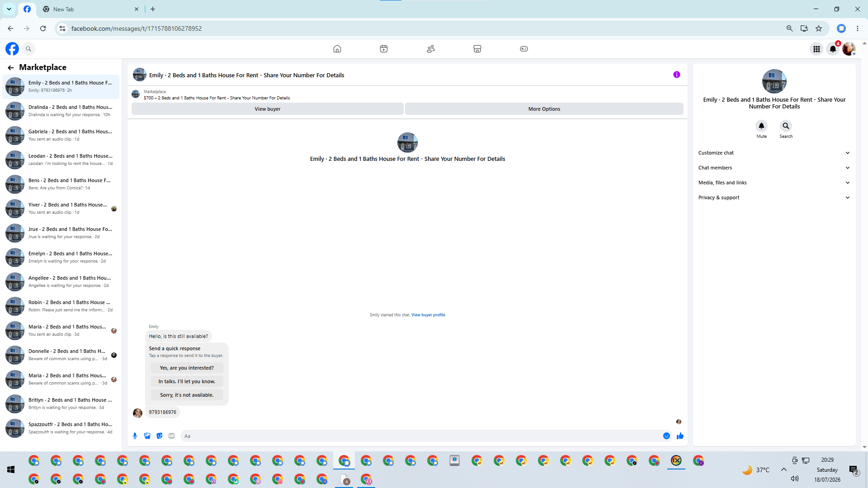Search in conversation using the magnifier icon
The height and width of the screenshot is (488, 868).
[x=786, y=126]
